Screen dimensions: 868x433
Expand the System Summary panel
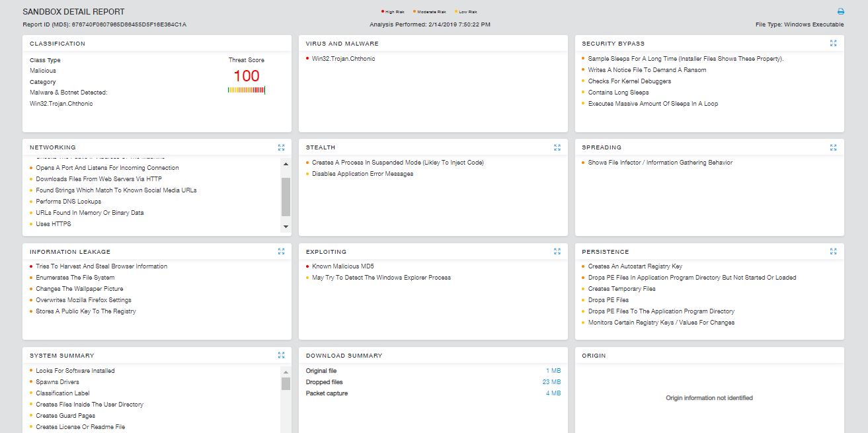tap(281, 356)
